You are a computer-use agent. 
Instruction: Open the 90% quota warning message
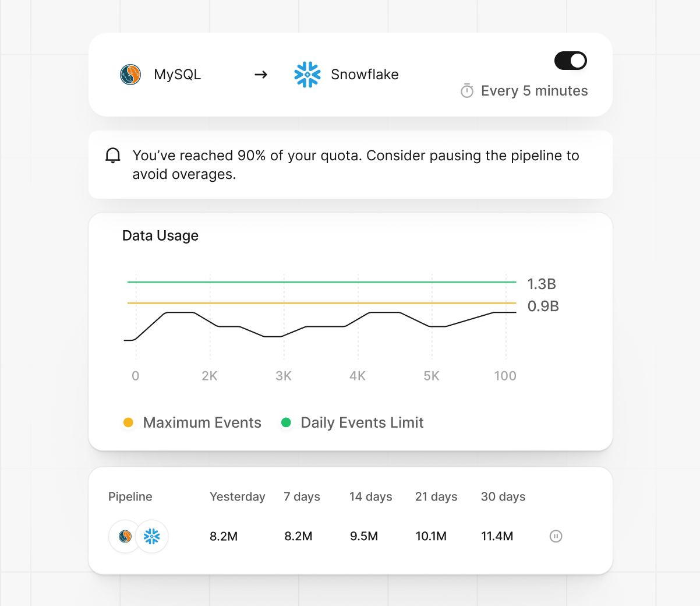coord(356,164)
